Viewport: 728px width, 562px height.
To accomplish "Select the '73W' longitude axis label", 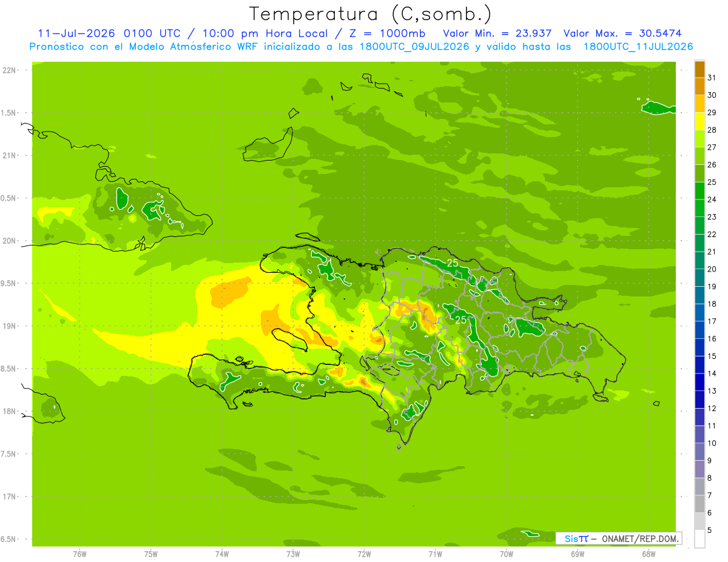I will coord(293,555).
